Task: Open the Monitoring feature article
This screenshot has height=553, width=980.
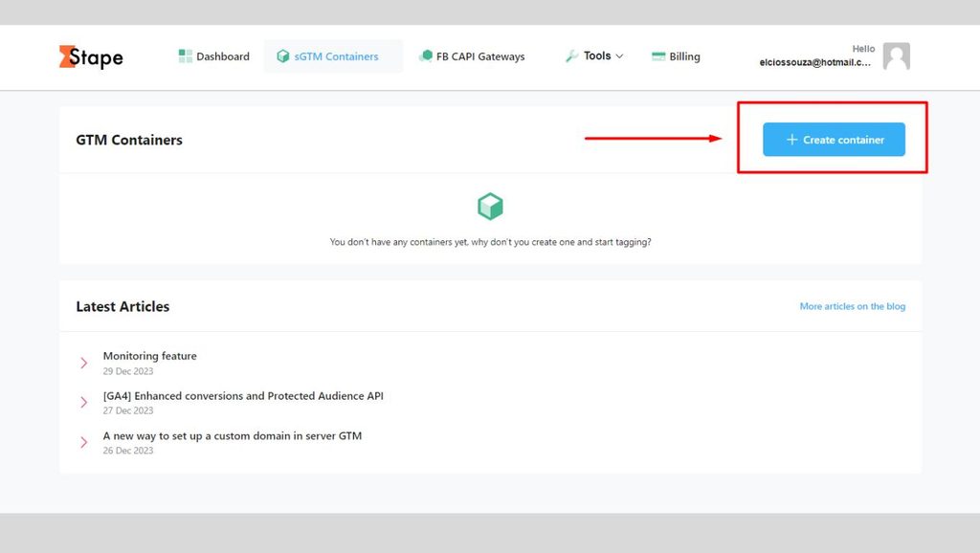Action: [150, 356]
